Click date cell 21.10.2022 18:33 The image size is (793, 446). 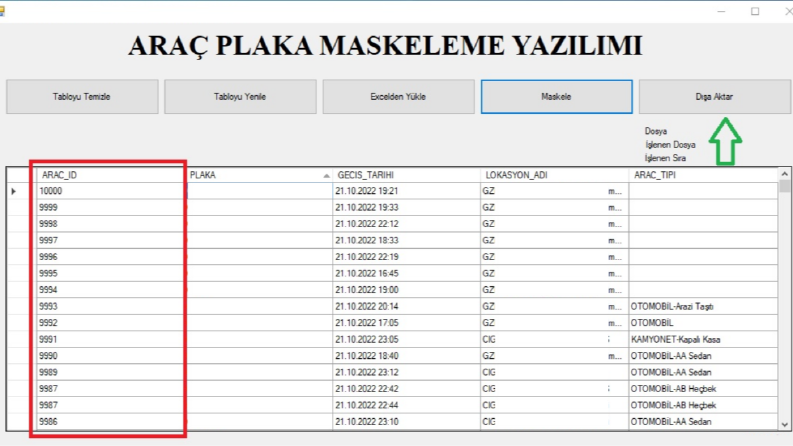407,240
